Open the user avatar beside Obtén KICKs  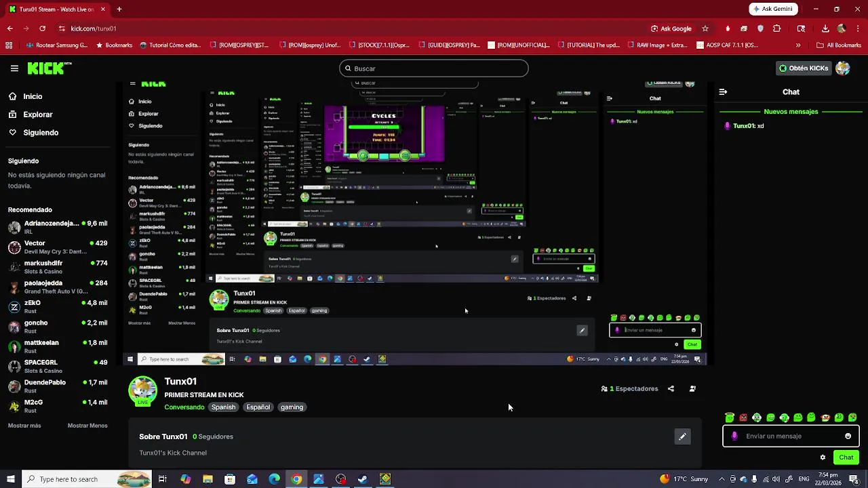(x=843, y=68)
